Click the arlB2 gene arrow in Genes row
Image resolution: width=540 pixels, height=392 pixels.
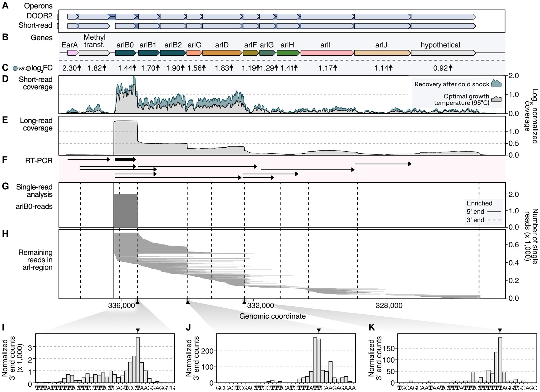173,53
